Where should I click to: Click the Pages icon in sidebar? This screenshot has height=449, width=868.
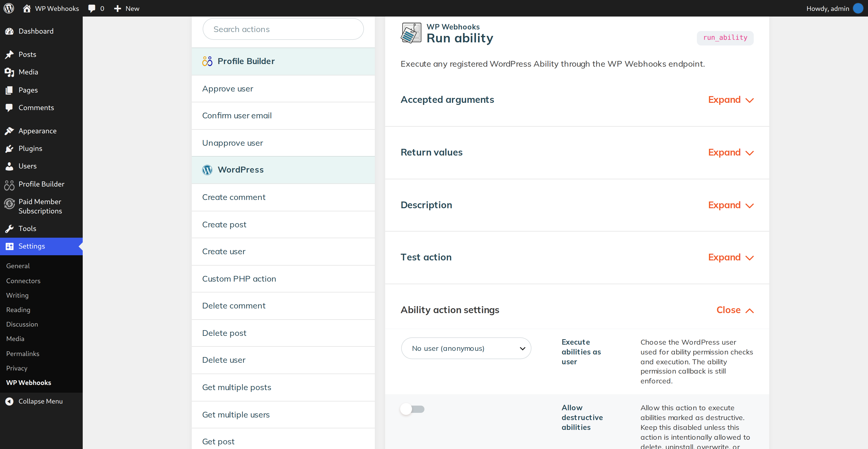[x=9, y=90]
